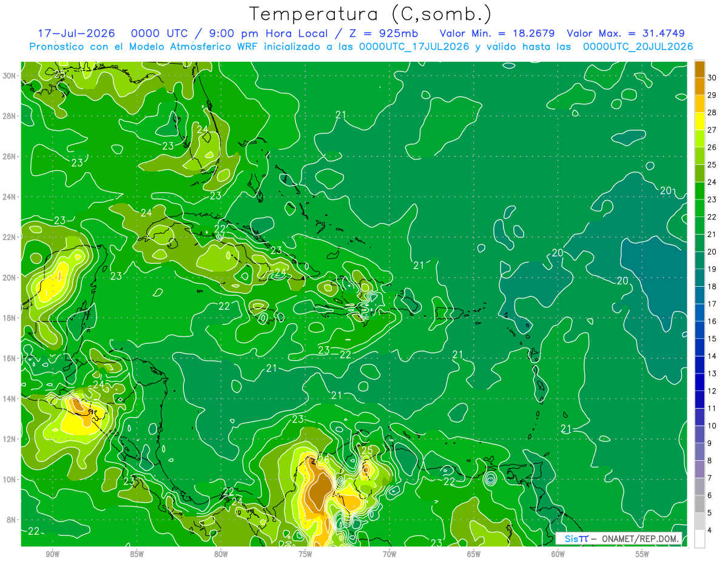Screen dimensions: 728x562
Task: Click the legend color above the 30 label
Action: (x=699, y=69)
